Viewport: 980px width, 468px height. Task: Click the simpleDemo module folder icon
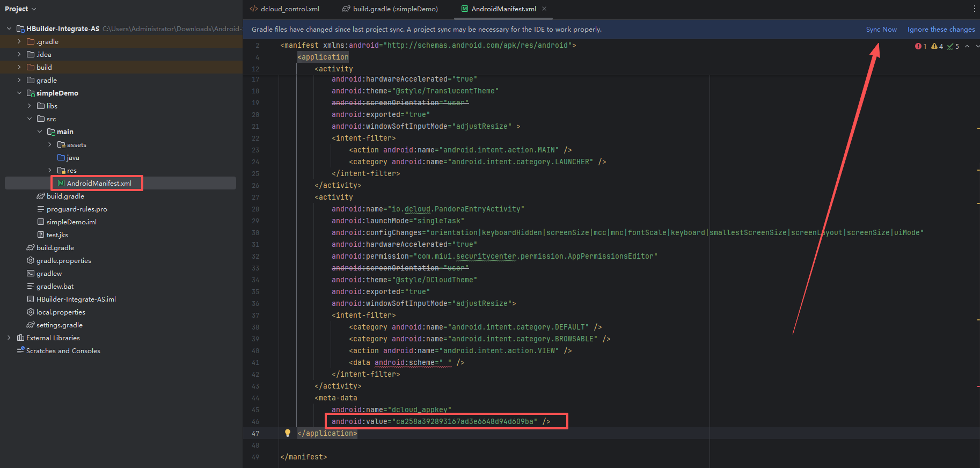(x=31, y=93)
